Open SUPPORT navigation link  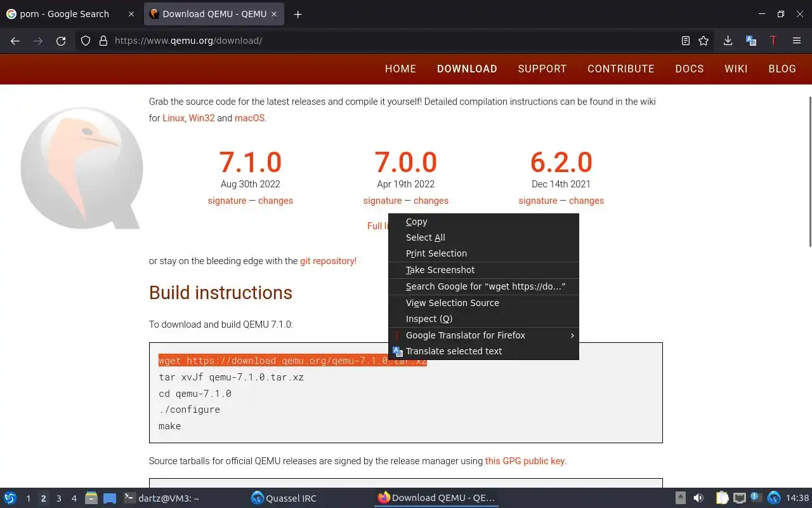[542, 69]
